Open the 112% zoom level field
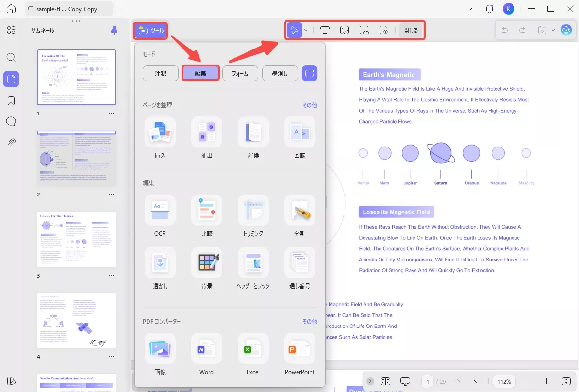The height and width of the screenshot is (392, 579). [504, 382]
